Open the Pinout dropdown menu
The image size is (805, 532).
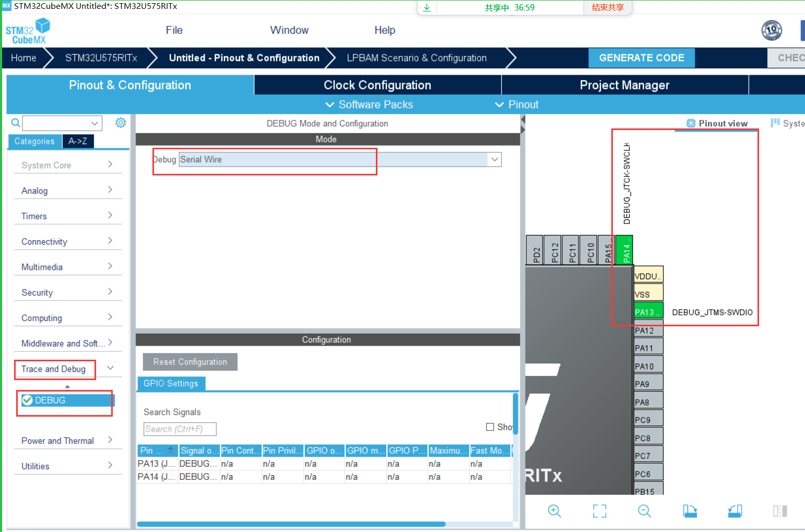tap(517, 104)
